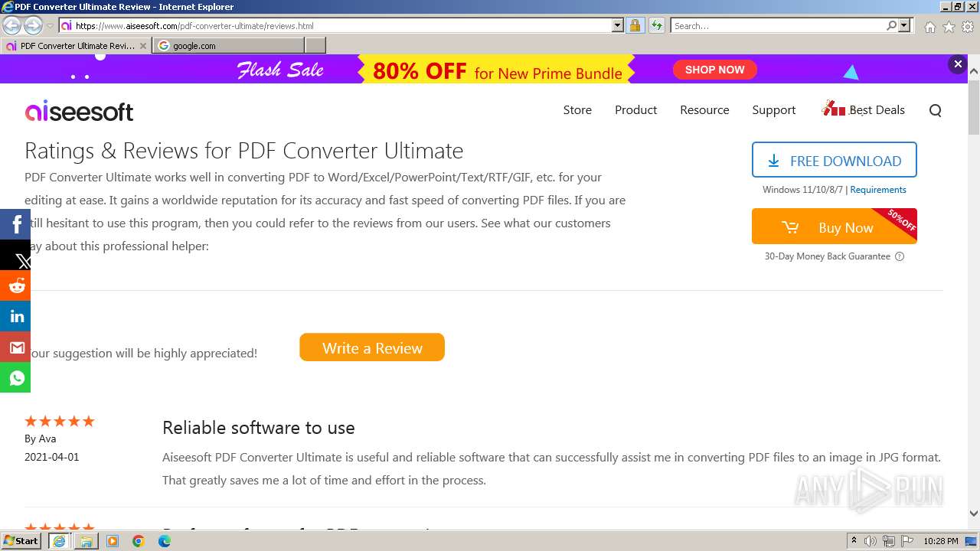Close the PDF Converter Ultimate Review tab
This screenshot has width=980, height=551.
143,46
